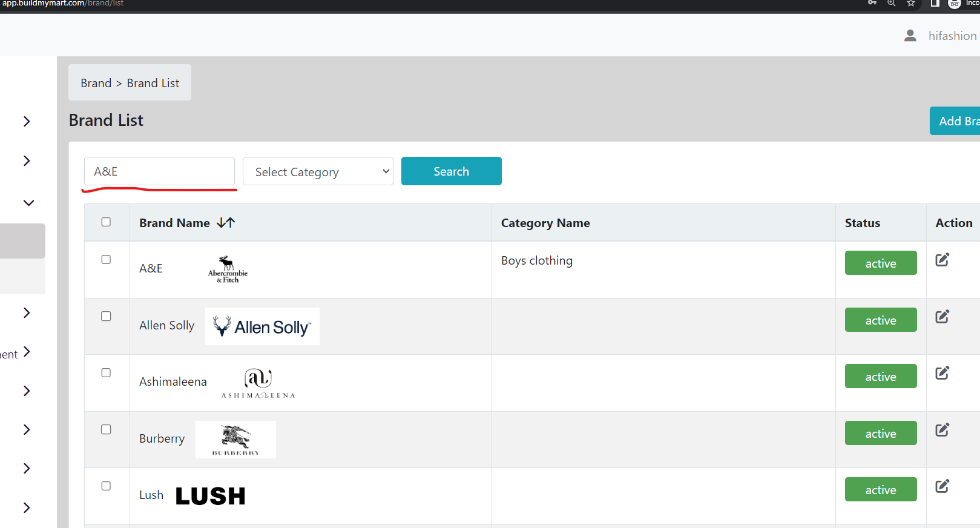Open the Abercrombie & Fitch logo image
The image size is (980, 528).
[228, 269]
